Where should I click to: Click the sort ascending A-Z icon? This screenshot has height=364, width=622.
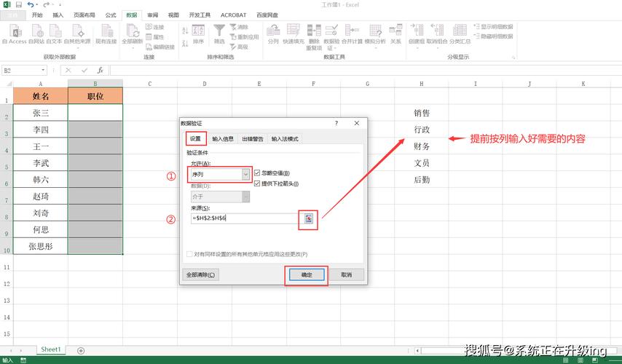pyautogui.click(x=185, y=30)
